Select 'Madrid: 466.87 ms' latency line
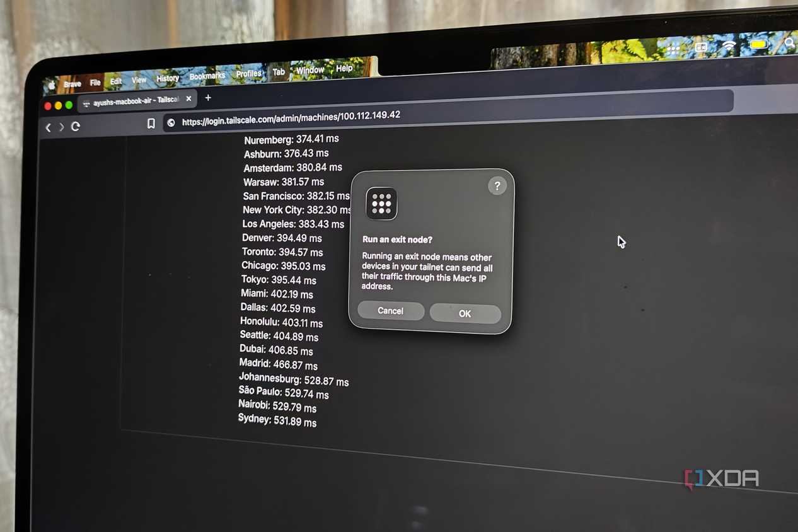Image resolution: width=798 pixels, height=532 pixels. click(278, 364)
